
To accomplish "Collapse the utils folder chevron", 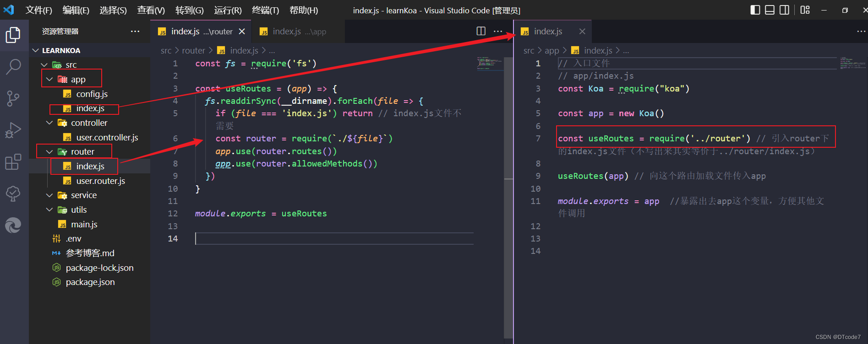I will coord(49,210).
